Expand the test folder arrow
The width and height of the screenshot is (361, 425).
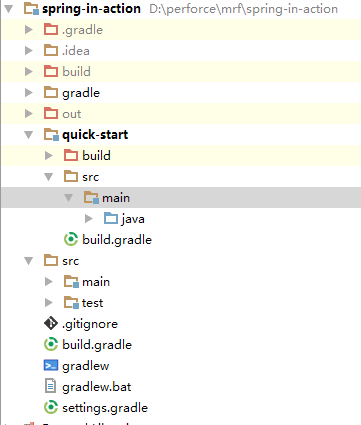click(x=49, y=303)
